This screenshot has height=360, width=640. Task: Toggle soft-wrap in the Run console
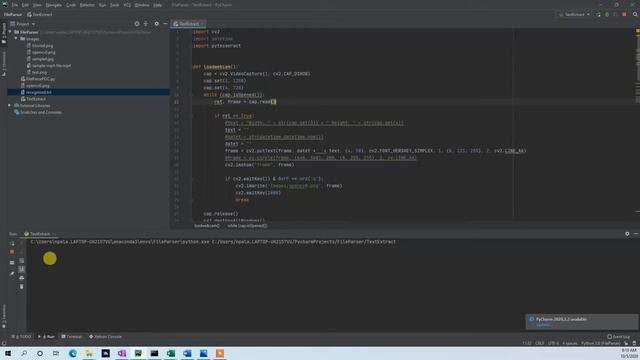coord(22,261)
